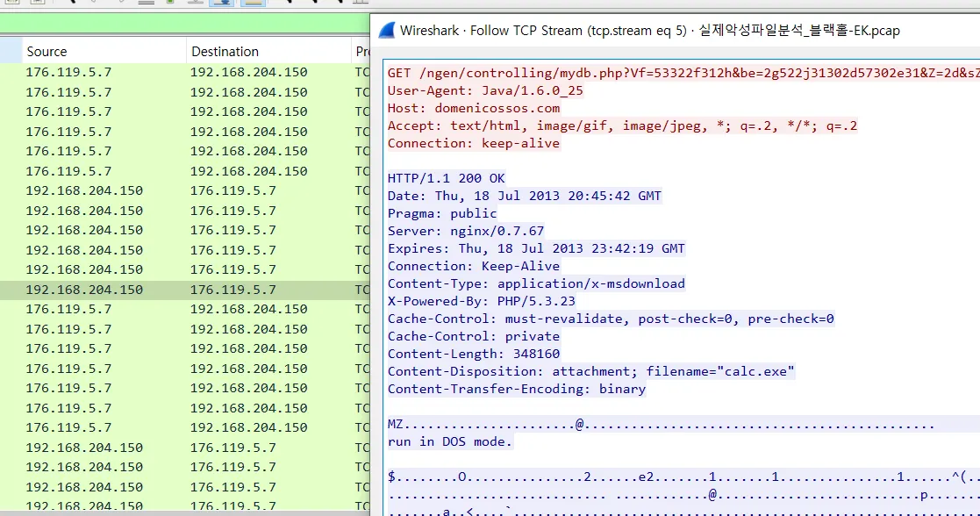Click the Server: nginx/0.7.67 line
Screen dimensions: 980x516
pyautogui.click(x=466, y=231)
